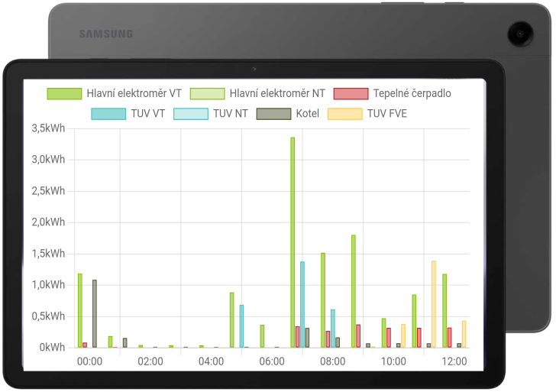Click the gray Kotel bar at 00:00
Screen dimensions: 556x392
pos(95,313)
